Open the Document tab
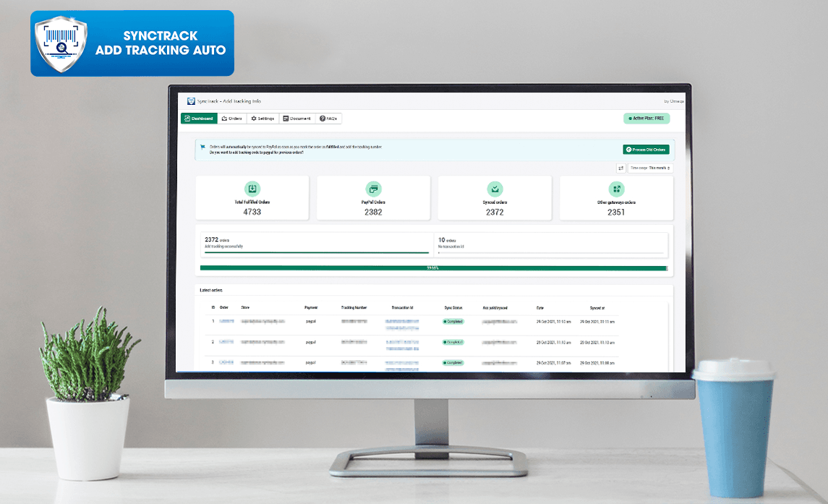The height and width of the screenshot is (504, 828). pyautogui.click(x=296, y=119)
